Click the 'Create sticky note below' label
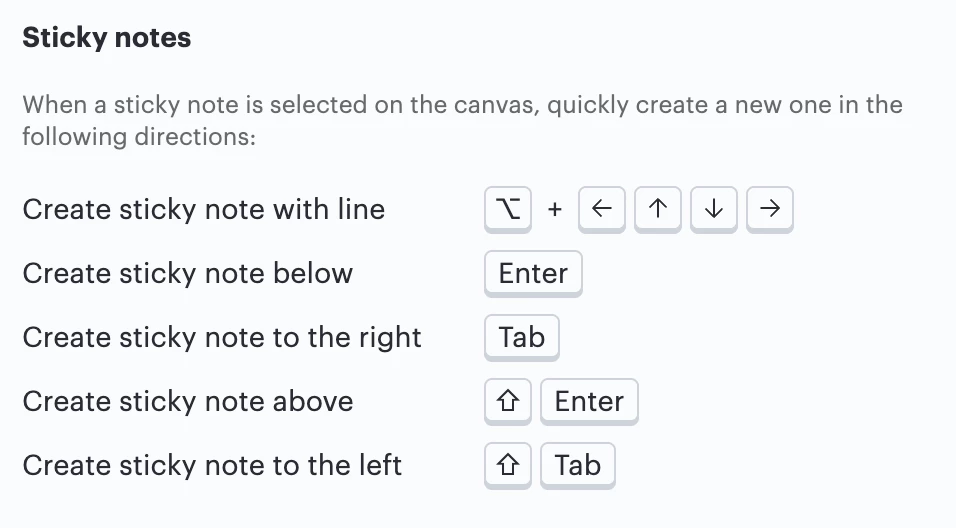This screenshot has height=528, width=956. pyautogui.click(x=188, y=273)
